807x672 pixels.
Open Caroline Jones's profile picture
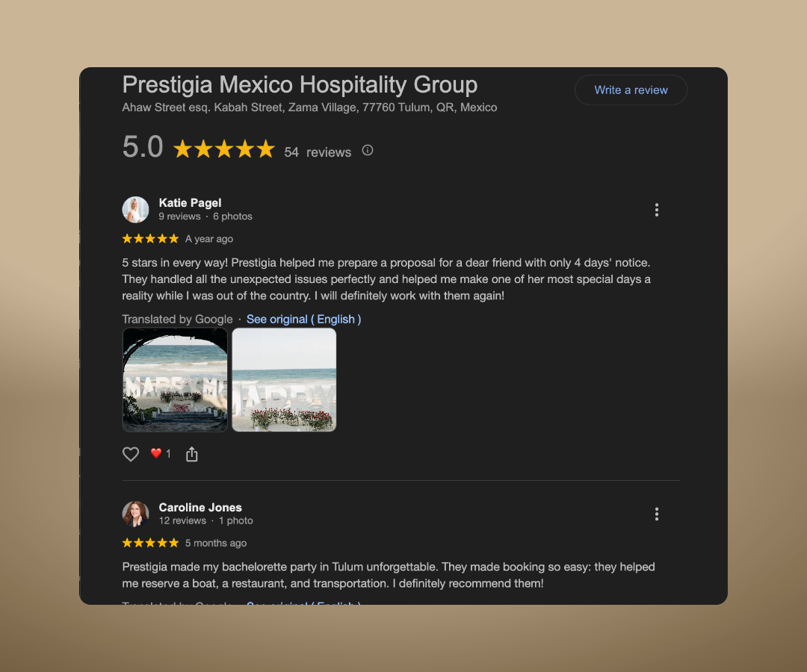(135, 514)
